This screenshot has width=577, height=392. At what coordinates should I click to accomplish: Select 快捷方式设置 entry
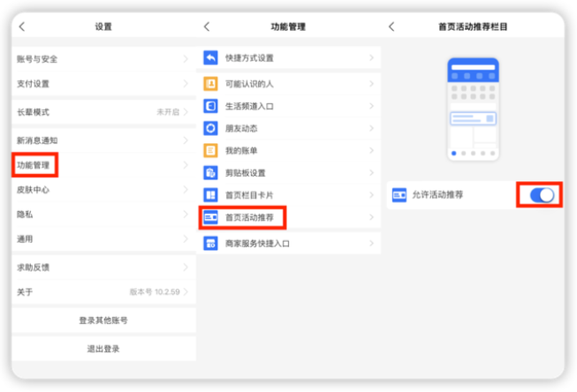[x=289, y=57]
